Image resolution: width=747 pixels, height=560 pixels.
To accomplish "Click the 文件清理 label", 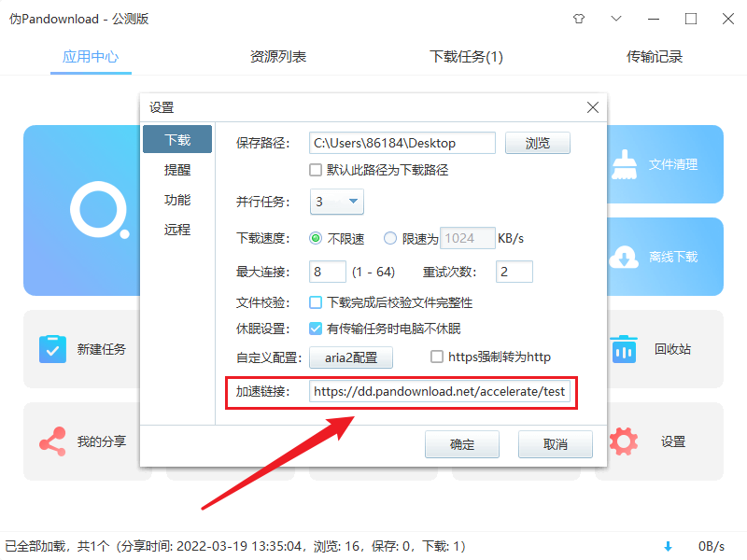I will (673, 165).
